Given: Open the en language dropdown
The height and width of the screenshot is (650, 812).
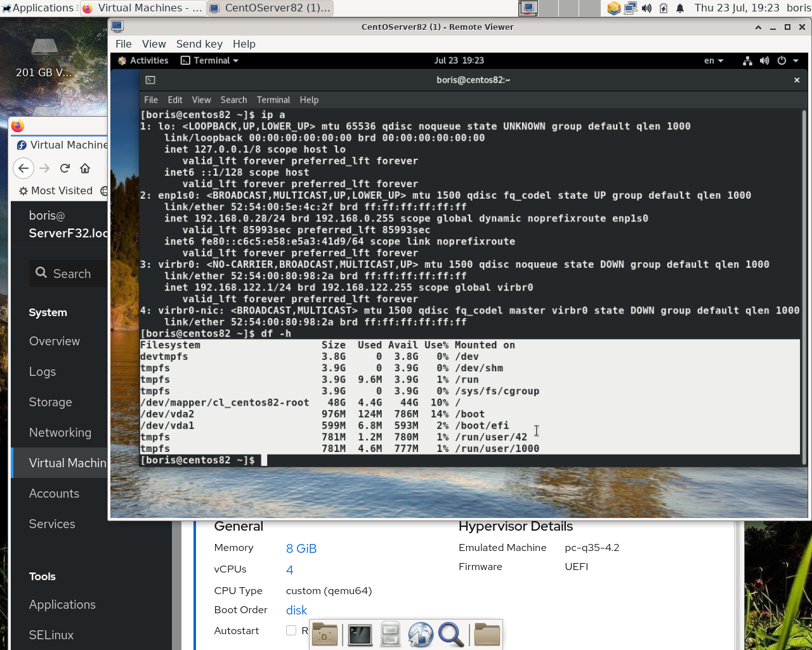Looking at the screenshot, I should (x=713, y=60).
